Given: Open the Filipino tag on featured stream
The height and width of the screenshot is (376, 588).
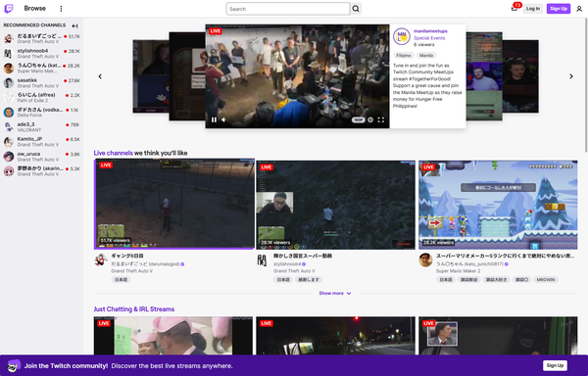Looking at the screenshot, I should click(404, 56).
